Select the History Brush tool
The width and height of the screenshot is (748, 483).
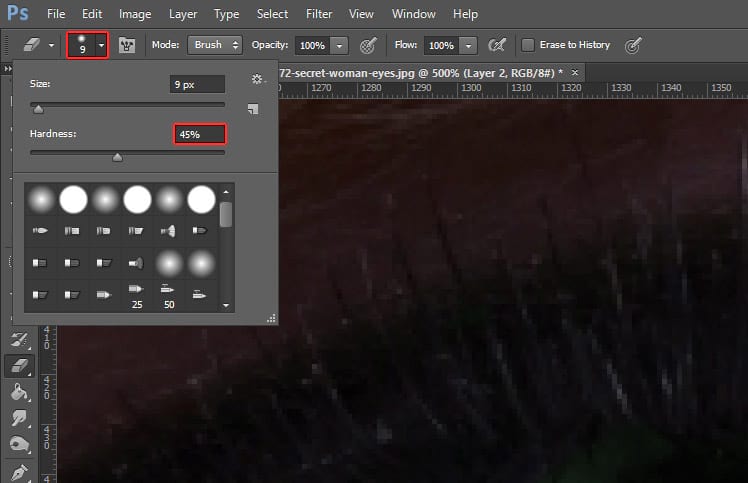(19, 339)
